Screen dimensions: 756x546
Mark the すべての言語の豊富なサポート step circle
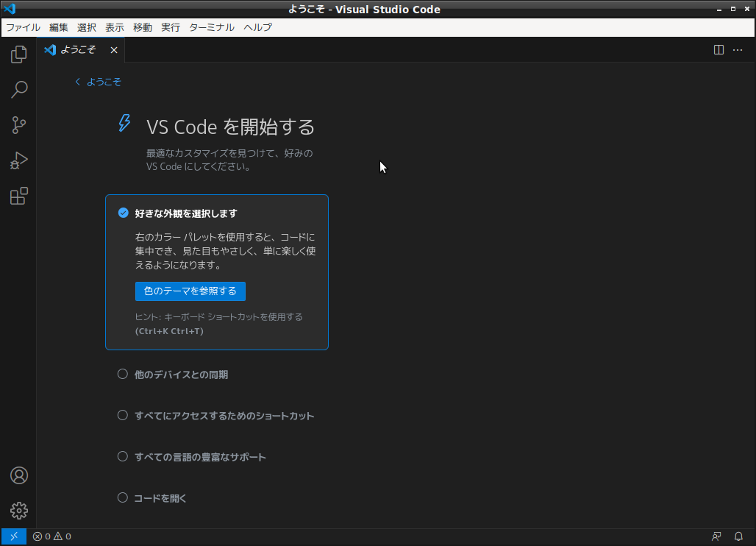pos(123,456)
